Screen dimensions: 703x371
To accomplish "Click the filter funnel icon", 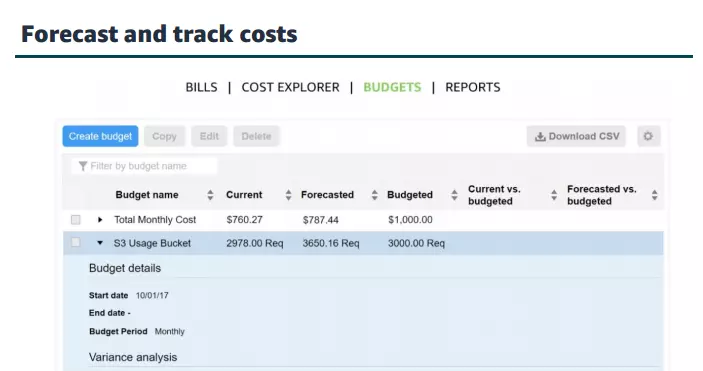I will (82, 166).
